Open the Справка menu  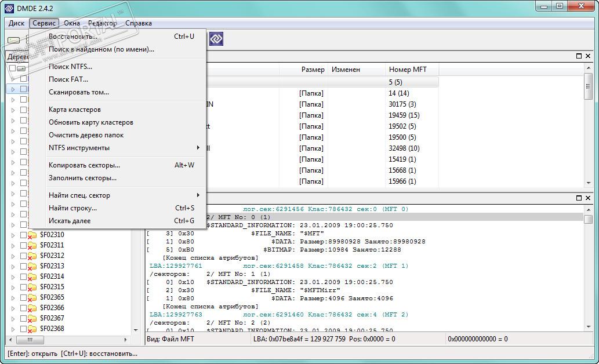(x=138, y=23)
